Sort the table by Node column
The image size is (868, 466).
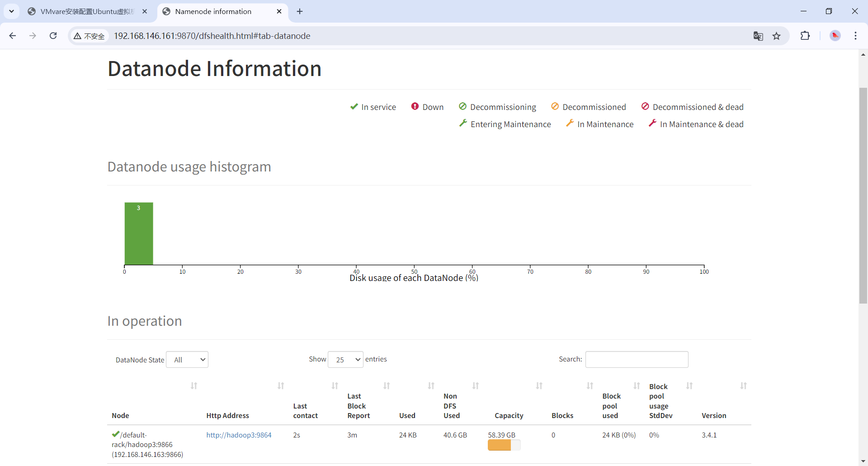click(x=194, y=385)
